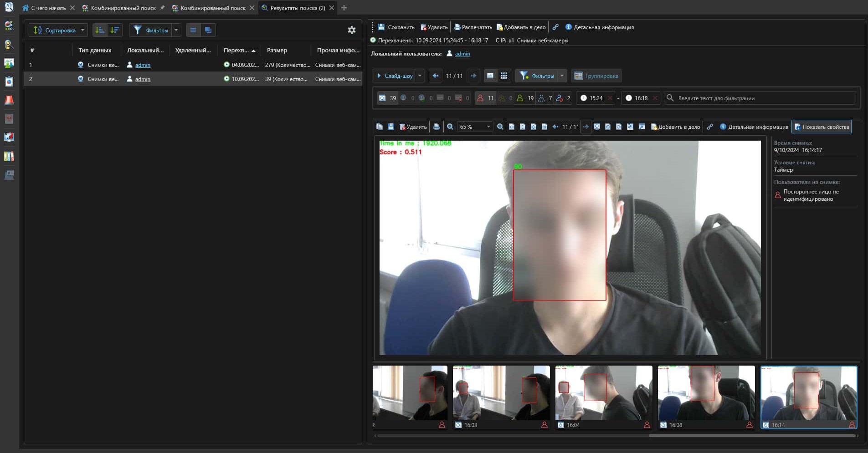Click the ascending sort order icon
The height and width of the screenshot is (453, 868).
(100, 30)
